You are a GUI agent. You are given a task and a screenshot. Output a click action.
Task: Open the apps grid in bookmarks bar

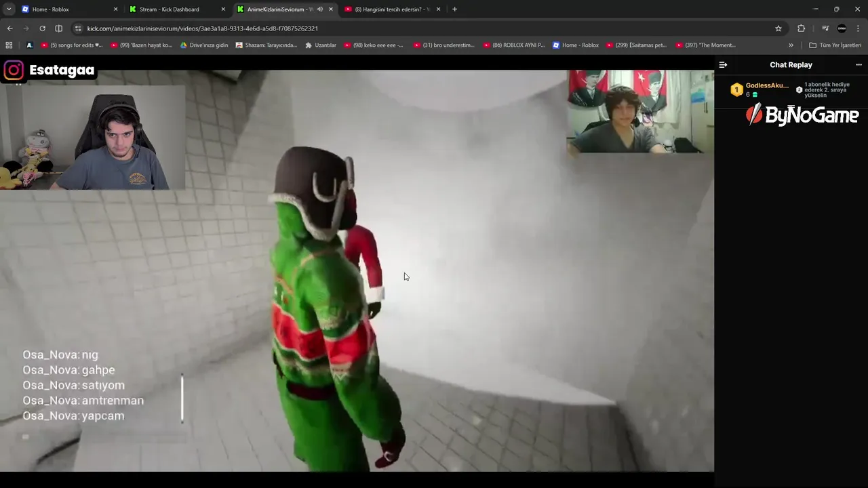(9, 45)
